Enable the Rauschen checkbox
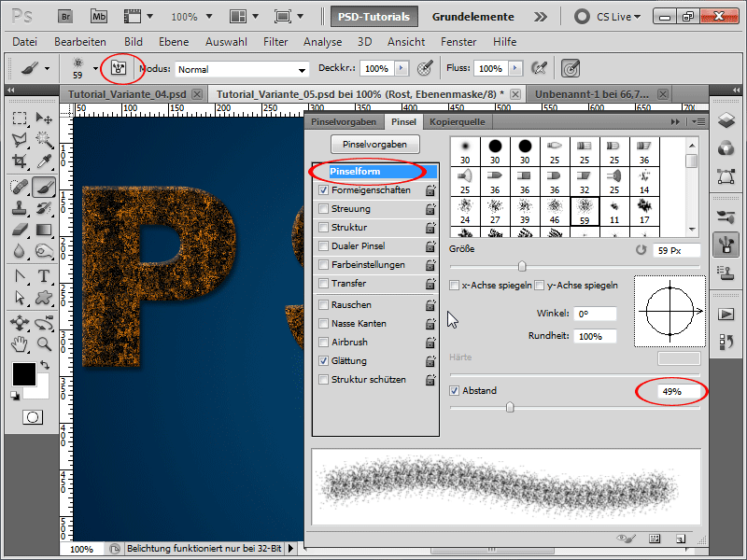 (x=323, y=304)
